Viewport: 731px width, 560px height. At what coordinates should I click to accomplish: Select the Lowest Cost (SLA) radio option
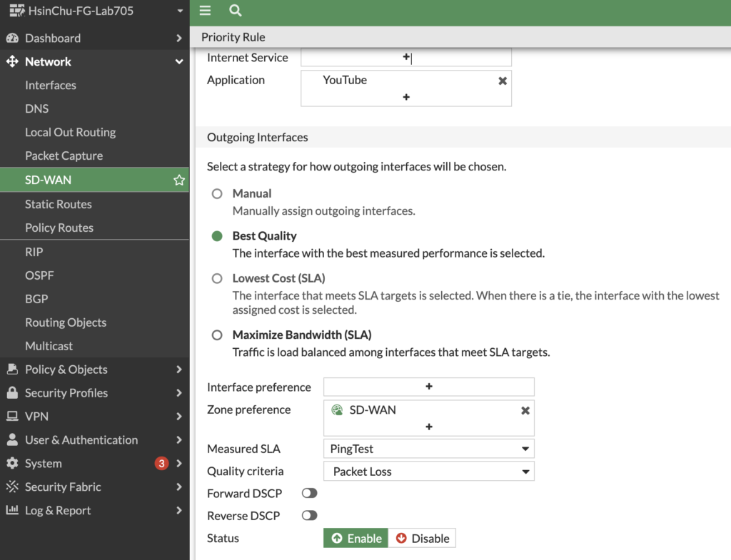[x=217, y=278]
